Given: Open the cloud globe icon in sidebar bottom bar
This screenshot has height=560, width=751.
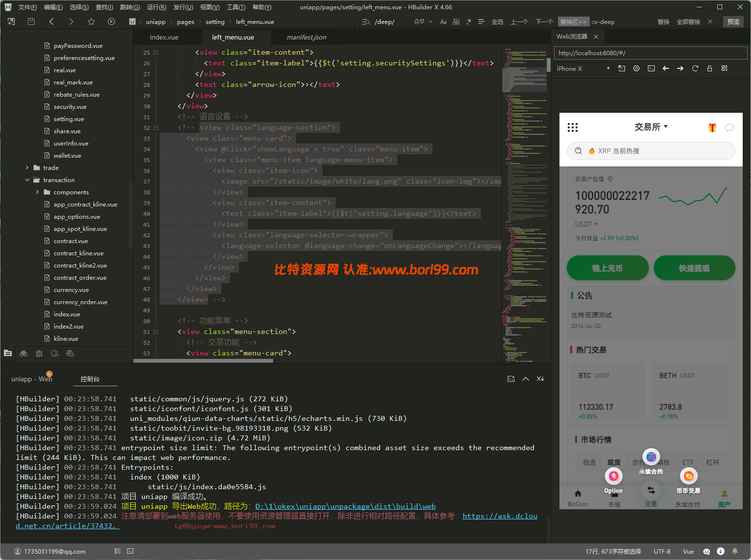Looking at the screenshot, I should click(x=70, y=353).
